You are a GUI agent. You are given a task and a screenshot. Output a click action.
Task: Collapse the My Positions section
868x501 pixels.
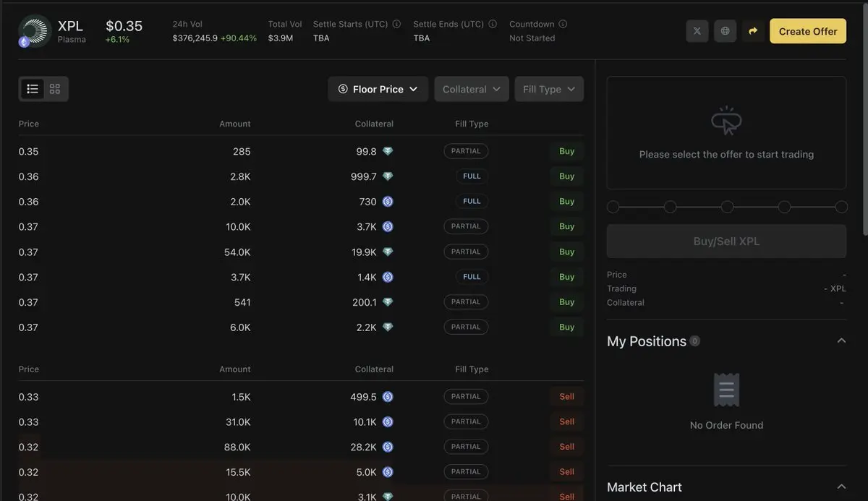point(841,341)
